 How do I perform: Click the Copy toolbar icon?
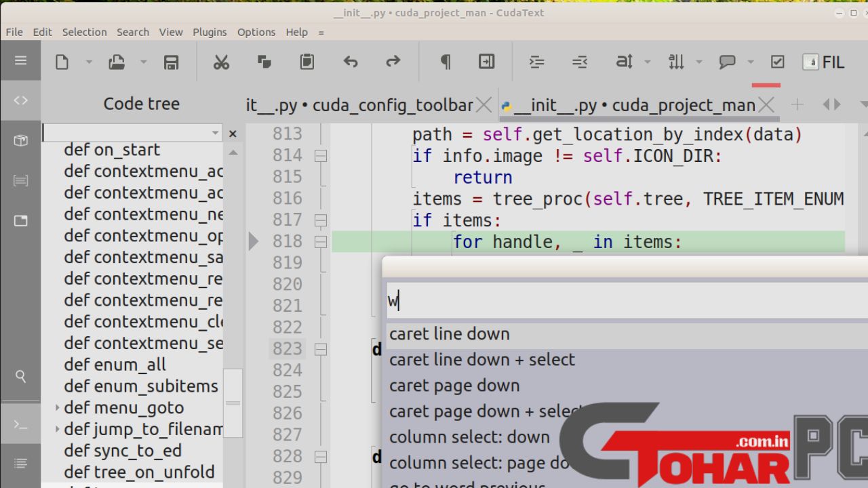[264, 62]
